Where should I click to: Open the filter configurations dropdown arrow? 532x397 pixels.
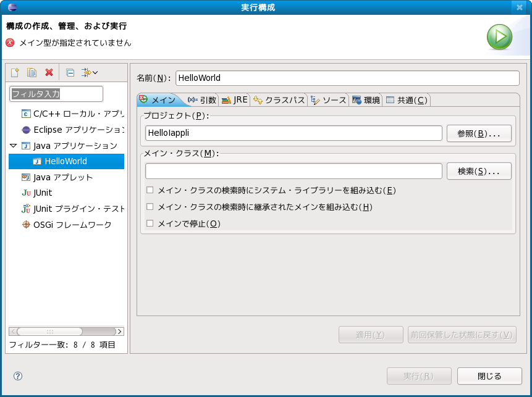pyautogui.click(x=95, y=73)
